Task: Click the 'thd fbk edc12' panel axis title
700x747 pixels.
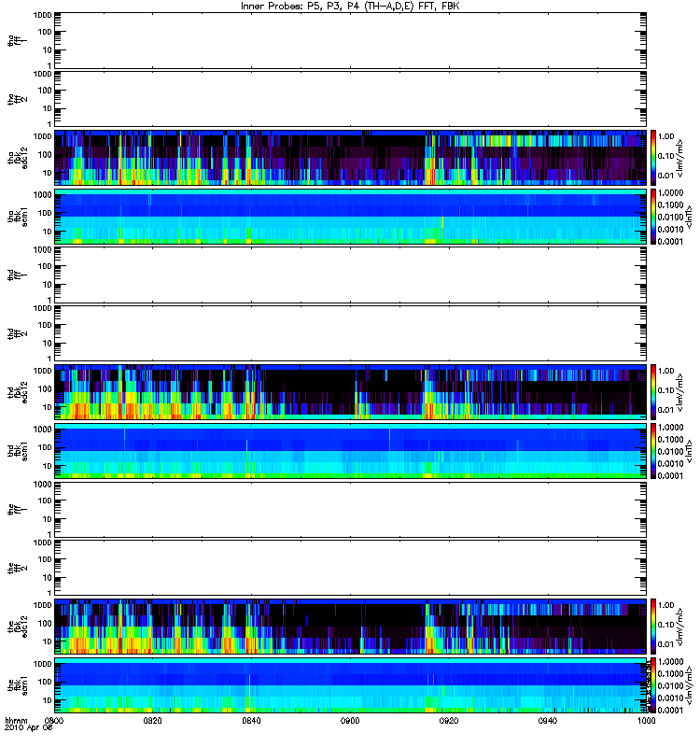Action: click(17, 392)
